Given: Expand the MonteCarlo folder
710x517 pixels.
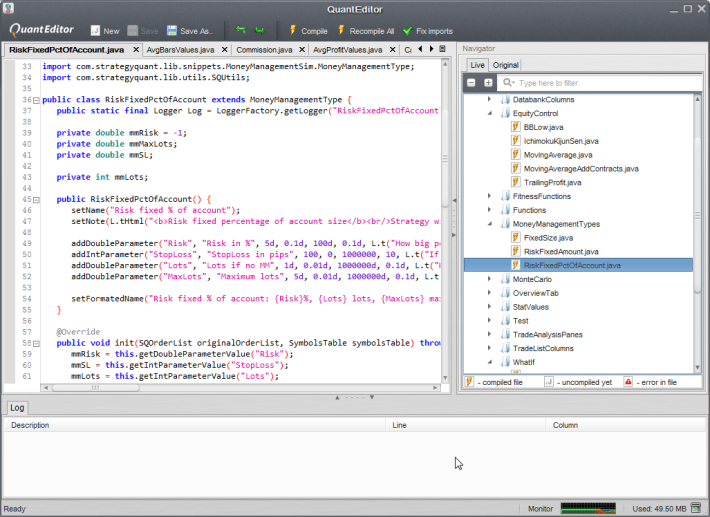Looking at the screenshot, I should point(489,279).
